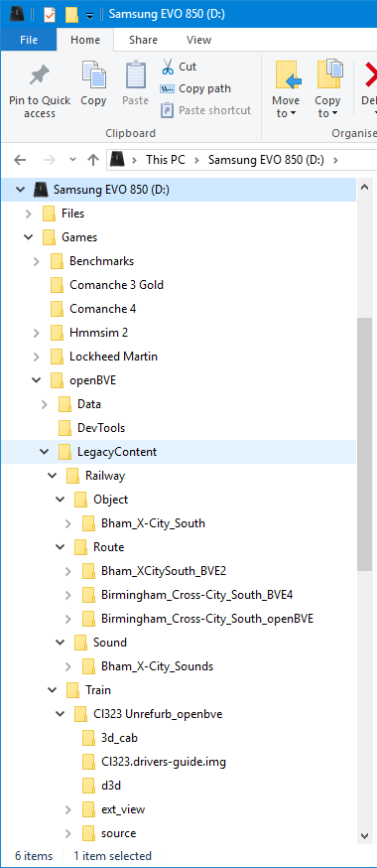
Task: Select the Comanche 3 Gold folder
Action: [x=116, y=285]
